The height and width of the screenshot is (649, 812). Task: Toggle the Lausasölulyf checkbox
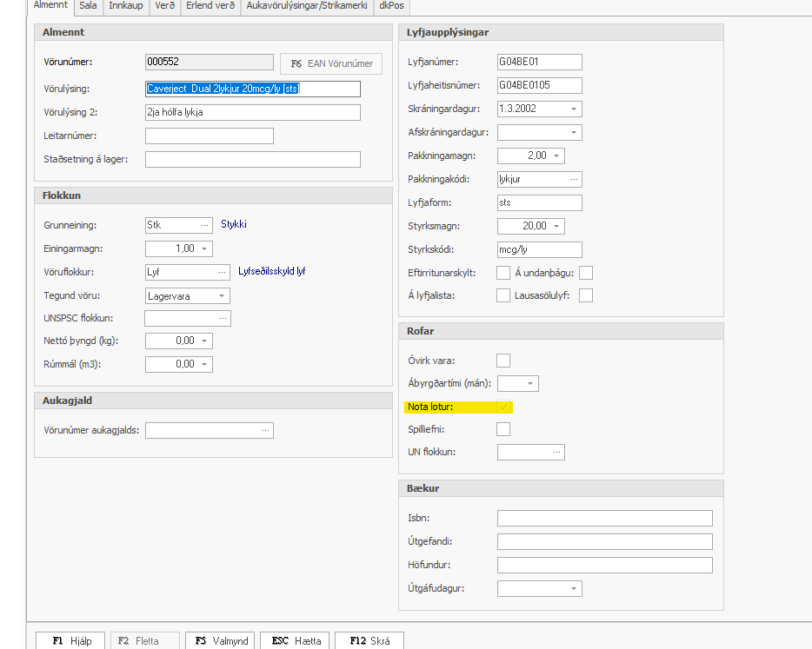click(x=586, y=295)
